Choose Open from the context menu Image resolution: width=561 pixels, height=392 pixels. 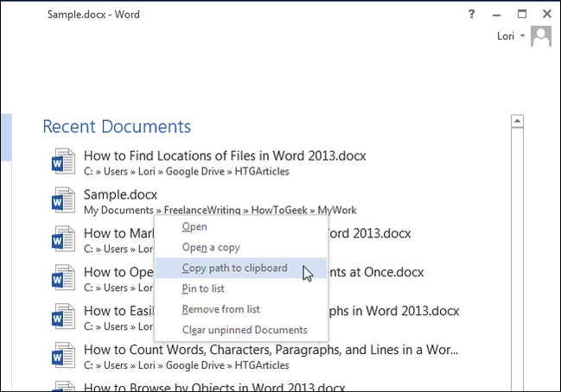(241, 226)
